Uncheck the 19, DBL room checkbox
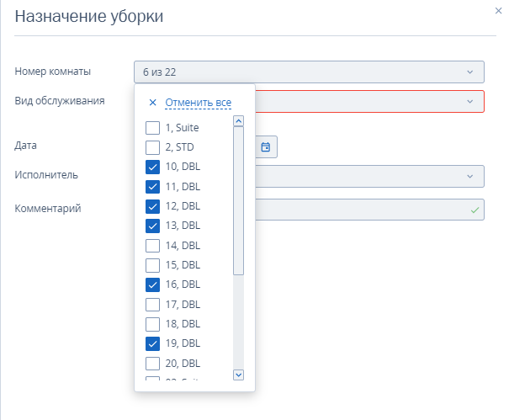Image resolution: width=509 pixels, height=420 pixels. pyautogui.click(x=152, y=343)
